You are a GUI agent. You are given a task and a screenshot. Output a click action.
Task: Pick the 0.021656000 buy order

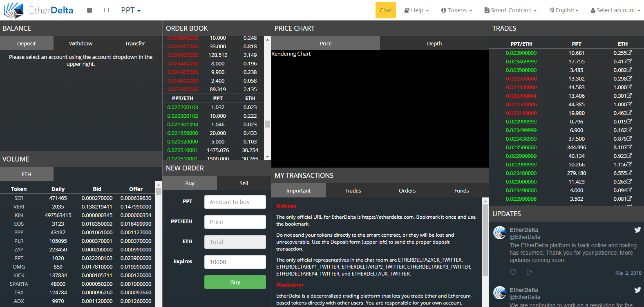tap(213, 133)
